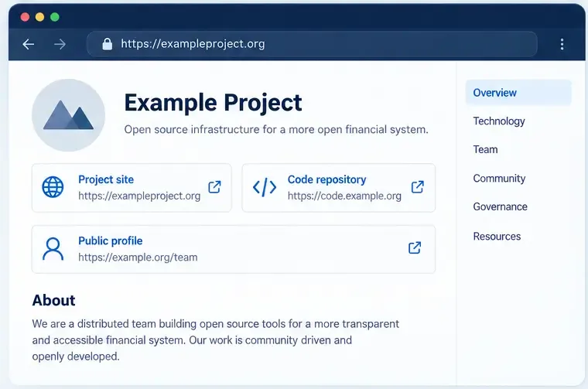Switch to the Governance section
This screenshot has width=588, height=389.
pos(500,206)
